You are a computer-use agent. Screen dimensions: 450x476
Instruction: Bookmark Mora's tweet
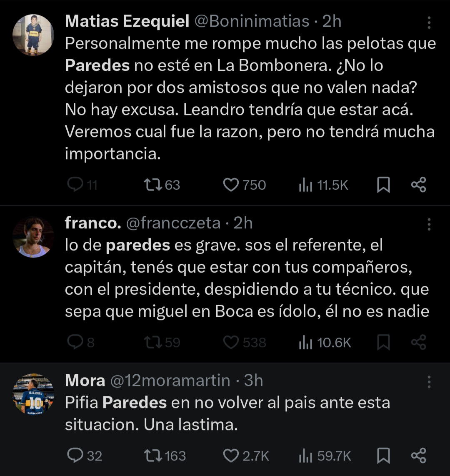pyautogui.click(x=383, y=456)
